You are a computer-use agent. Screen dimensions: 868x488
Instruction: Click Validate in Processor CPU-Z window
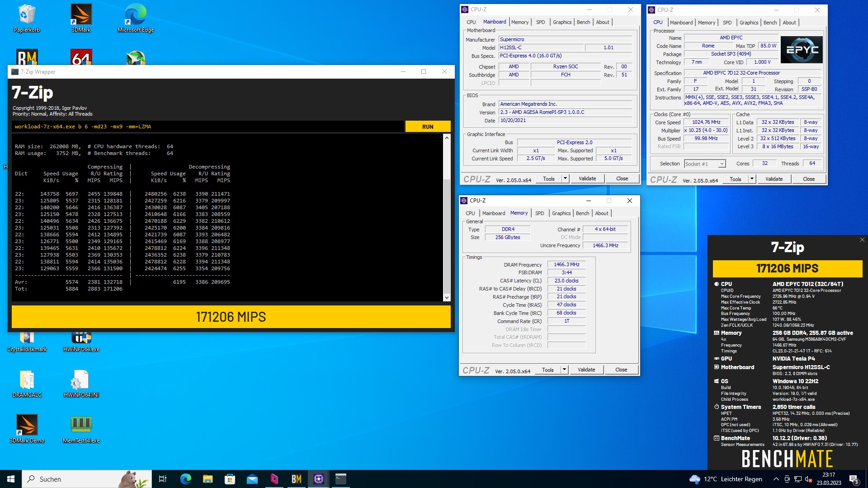click(x=774, y=179)
